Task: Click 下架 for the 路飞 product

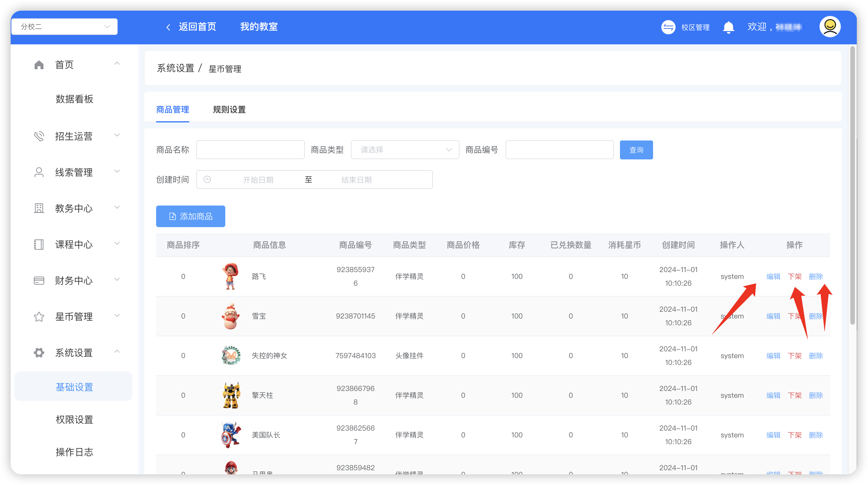Action: (x=794, y=277)
